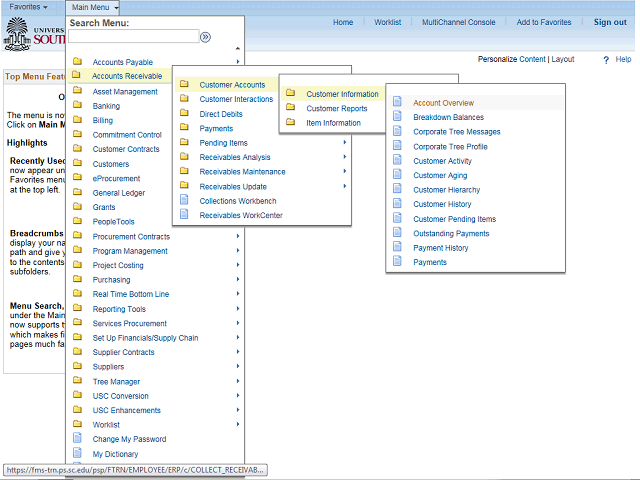Click the Receivables WorkCenter page icon
Viewport: 640px width, 480px height.
(x=183, y=215)
